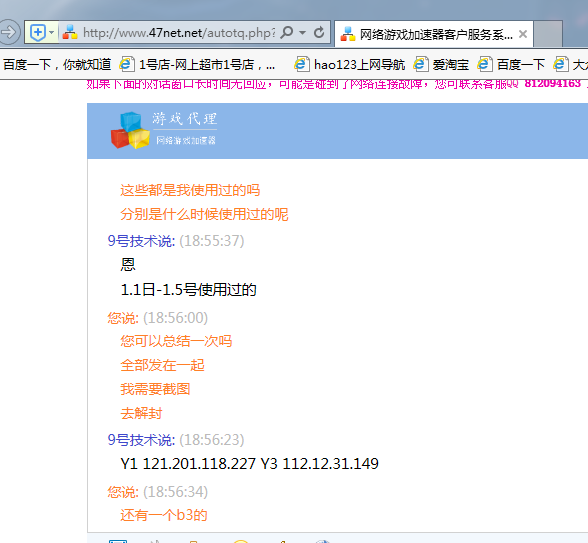Viewport: 588px width, 543px height.
Task: Click the 47net.net URL address field
Action: 179,33
